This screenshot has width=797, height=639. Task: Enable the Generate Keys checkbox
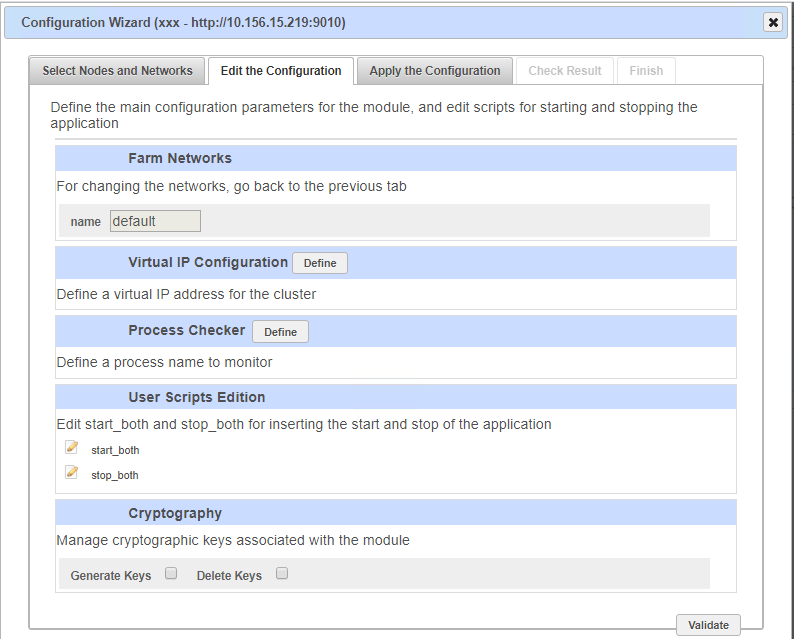[171, 574]
